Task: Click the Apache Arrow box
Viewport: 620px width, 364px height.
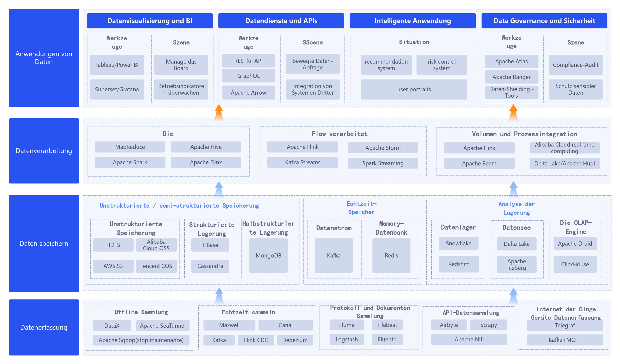Action: pos(248,93)
